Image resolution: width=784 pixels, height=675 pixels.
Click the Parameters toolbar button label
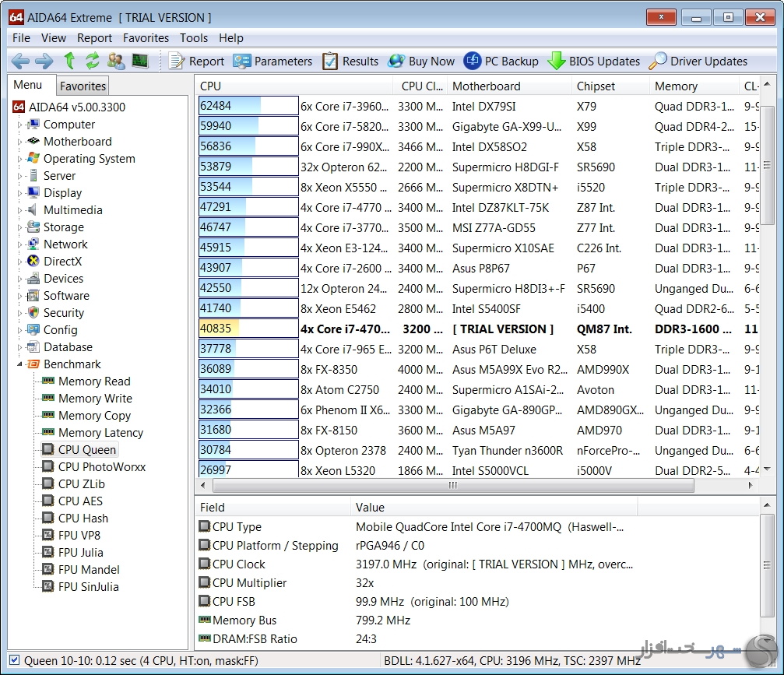click(283, 61)
